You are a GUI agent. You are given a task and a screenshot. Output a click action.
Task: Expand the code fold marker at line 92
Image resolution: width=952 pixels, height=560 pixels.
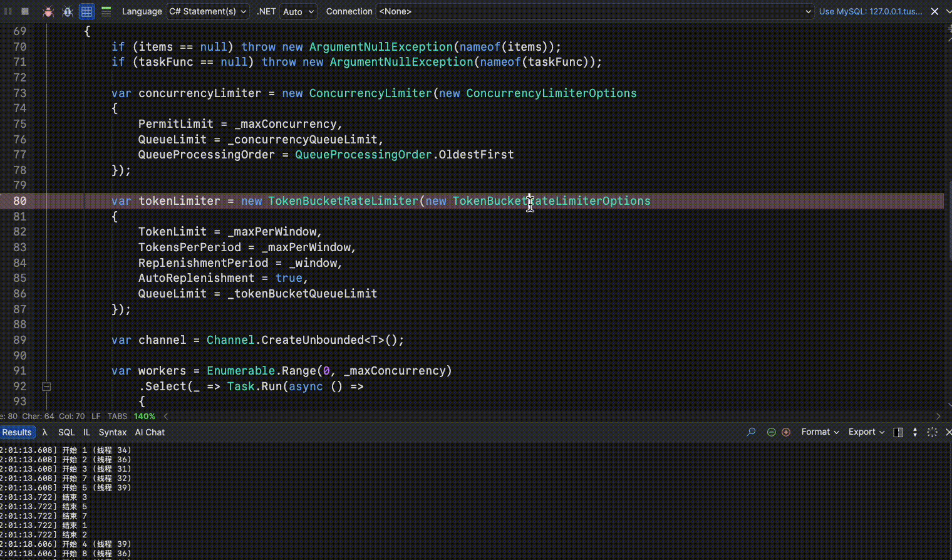coord(46,386)
